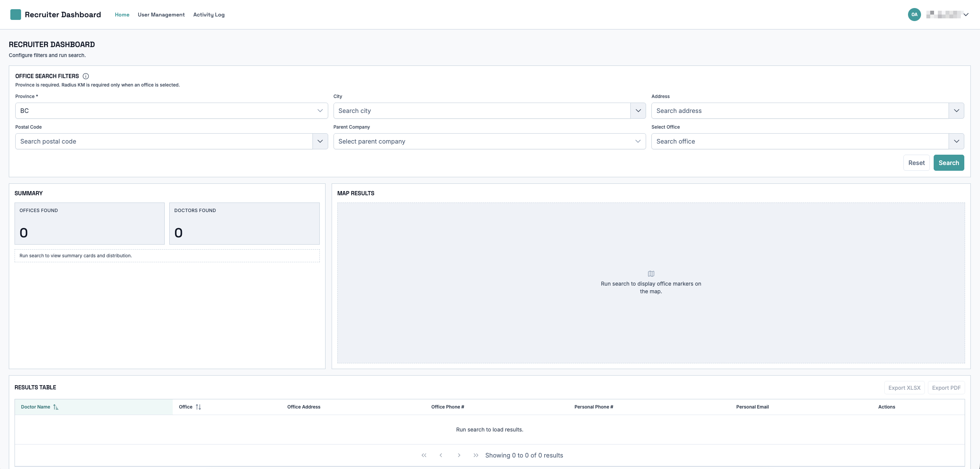Jump to last results page
The width and height of the screenshot is (980, 469).
pos(476,455)
